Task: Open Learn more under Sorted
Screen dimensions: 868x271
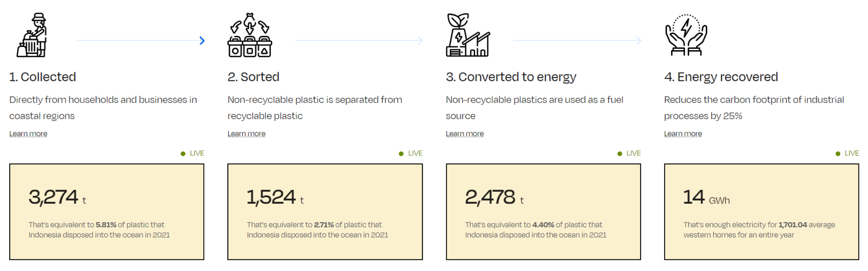Action: pos(246,134)
